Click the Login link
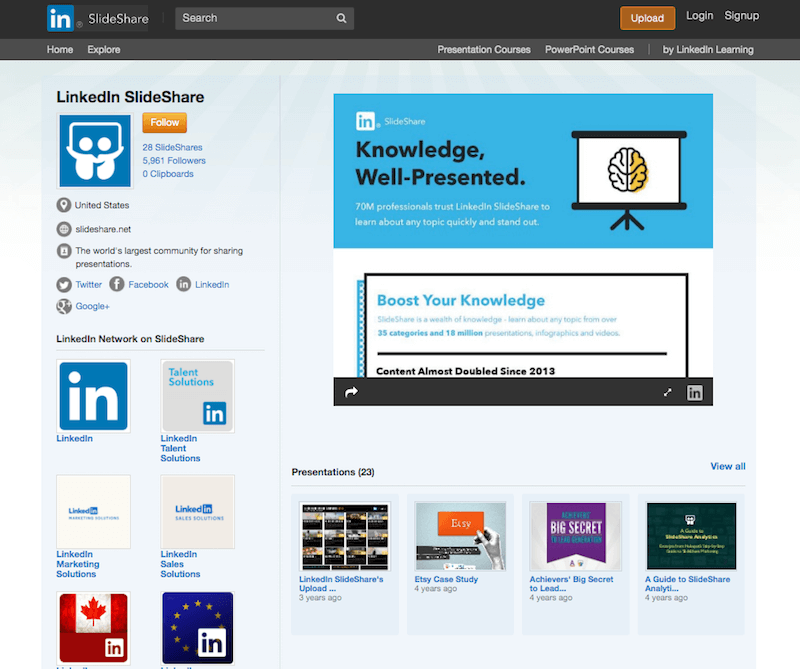800x669 pixels. coord(699,16)
